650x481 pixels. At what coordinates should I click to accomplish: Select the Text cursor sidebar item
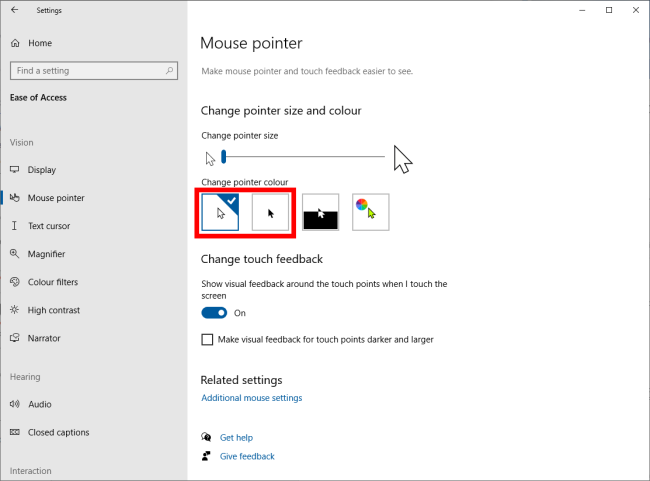tap(49, 226)
